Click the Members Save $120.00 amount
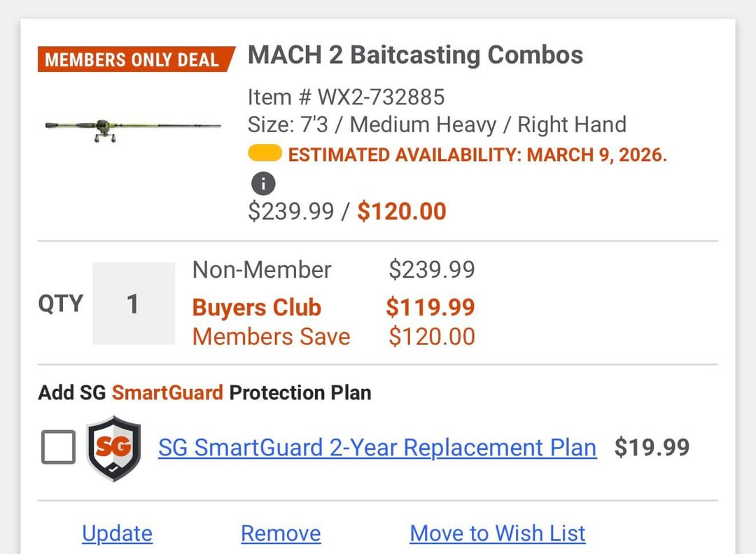Viewport: 756px width, 554px height. pyautogui.click(x=432, y=336)
